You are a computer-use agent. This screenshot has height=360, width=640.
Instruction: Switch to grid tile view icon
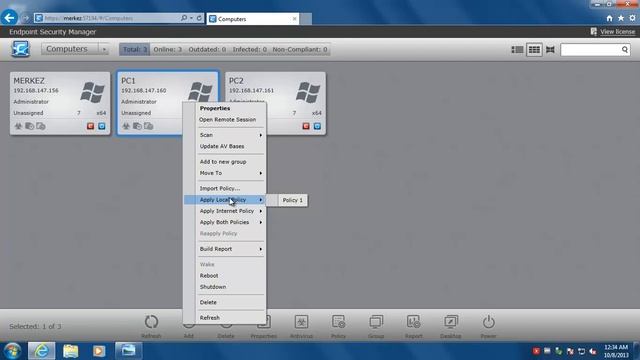point(534,50)
